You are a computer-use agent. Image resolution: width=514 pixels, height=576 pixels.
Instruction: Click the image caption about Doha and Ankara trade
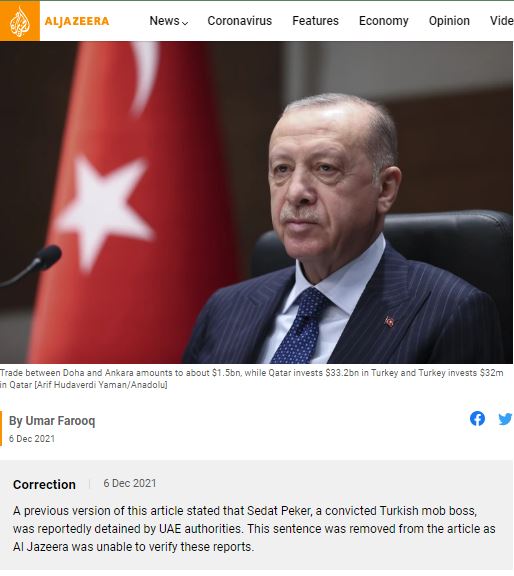pos(251,379)
